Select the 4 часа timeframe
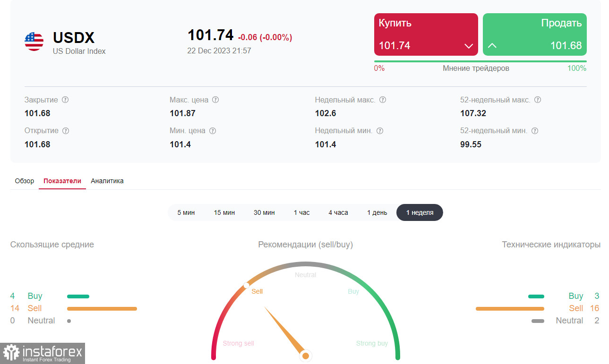Image resolution: width=609 pixels, height=364 pixels. (338, 212)
